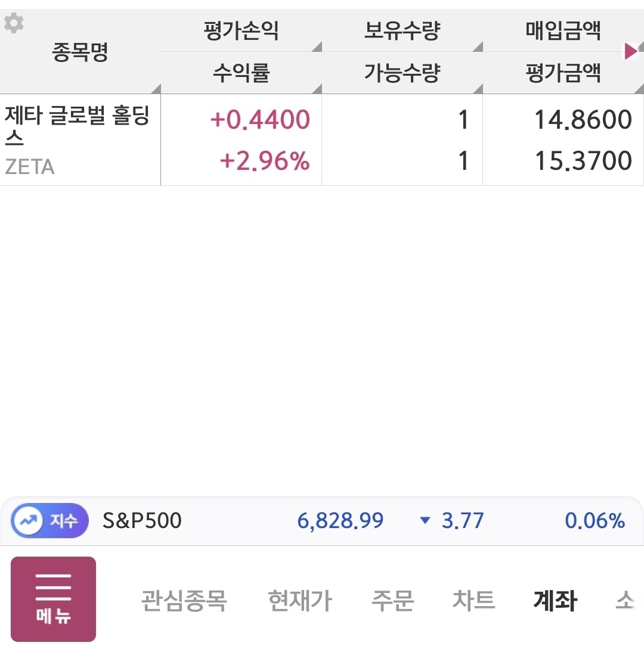The height and width of the screenshot is (652, 644).
Task: Open the settings gear icon
Action: 14,23
